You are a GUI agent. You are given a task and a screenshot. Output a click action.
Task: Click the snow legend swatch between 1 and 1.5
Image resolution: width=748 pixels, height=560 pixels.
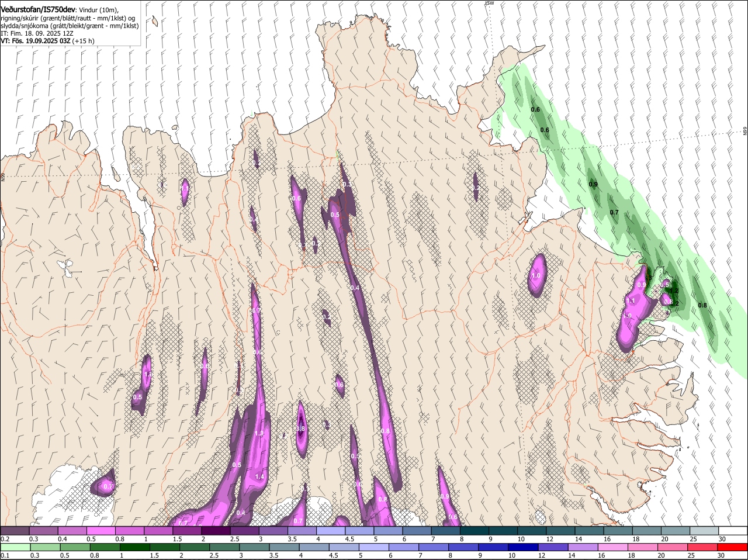pyautogui.click(x=159, y=531)
